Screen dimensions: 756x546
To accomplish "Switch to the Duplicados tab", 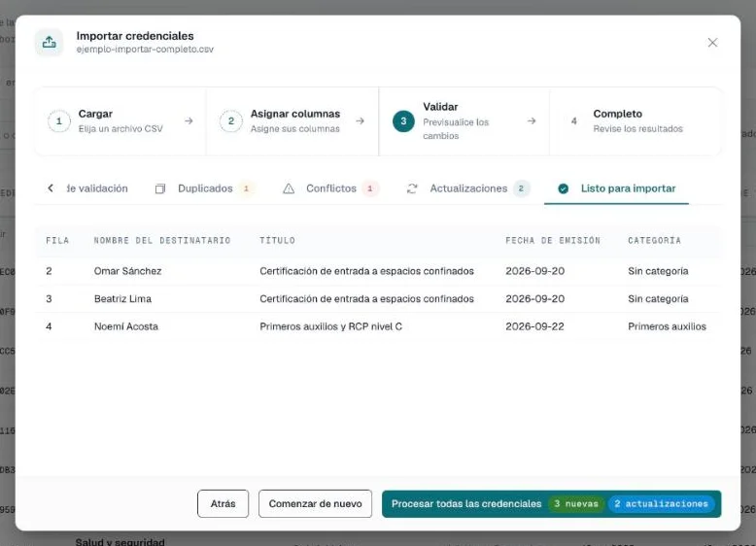I will (x=204, y=188).
